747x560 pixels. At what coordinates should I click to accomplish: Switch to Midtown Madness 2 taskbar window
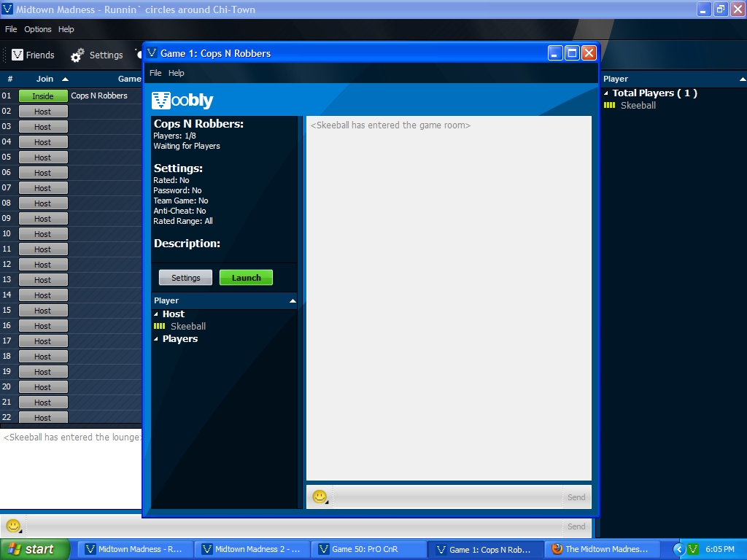click(253, 549)
